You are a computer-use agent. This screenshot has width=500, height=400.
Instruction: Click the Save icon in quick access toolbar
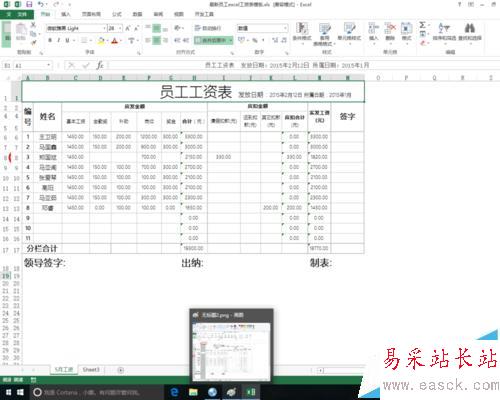coord(29,4)
